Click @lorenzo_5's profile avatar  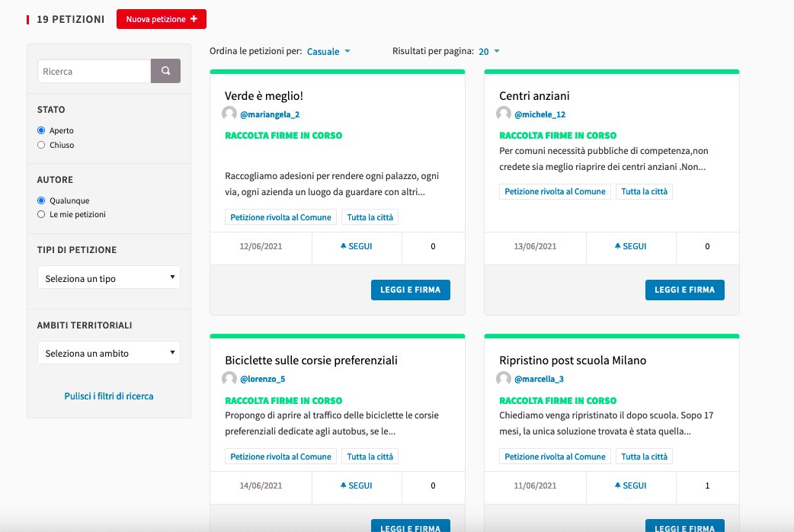[x=229, y=378]
